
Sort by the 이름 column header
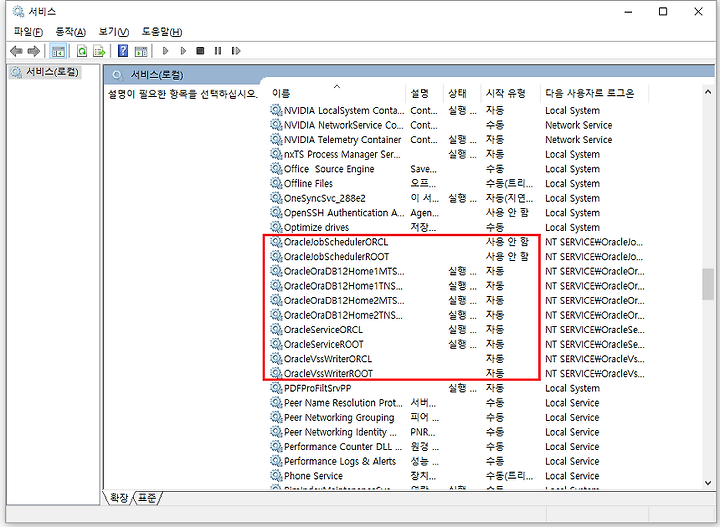tap(338, 93)
